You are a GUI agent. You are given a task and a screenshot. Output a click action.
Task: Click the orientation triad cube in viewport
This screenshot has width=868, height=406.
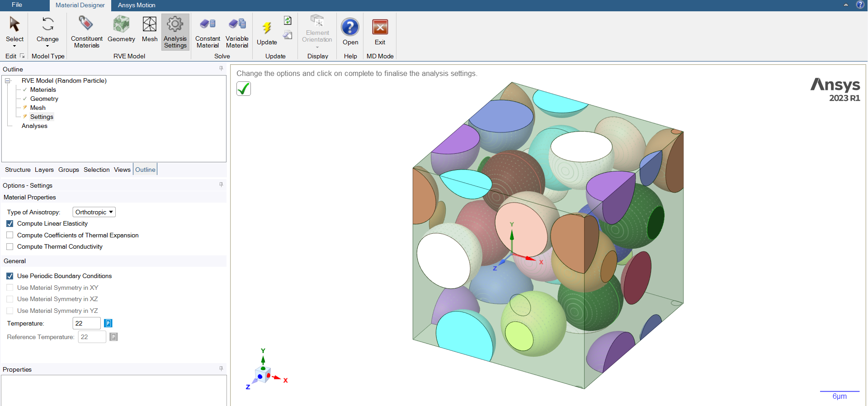[262, 375]
